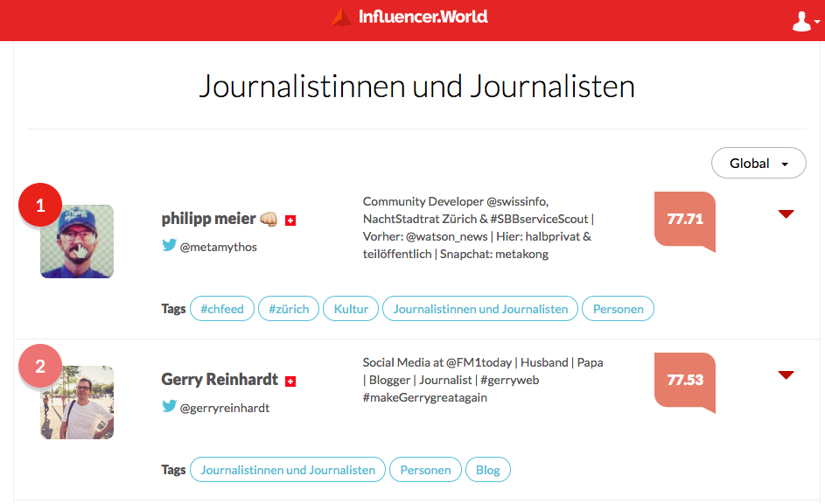Click the Influencer.World logo
Screen dimensions: 825x504
(409, 17)
